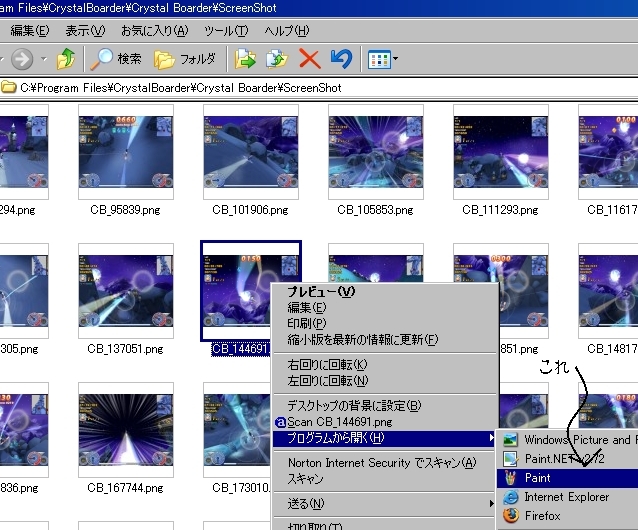
Task: Select the CB_101906.png thumbnail
Action: [250, 154]
